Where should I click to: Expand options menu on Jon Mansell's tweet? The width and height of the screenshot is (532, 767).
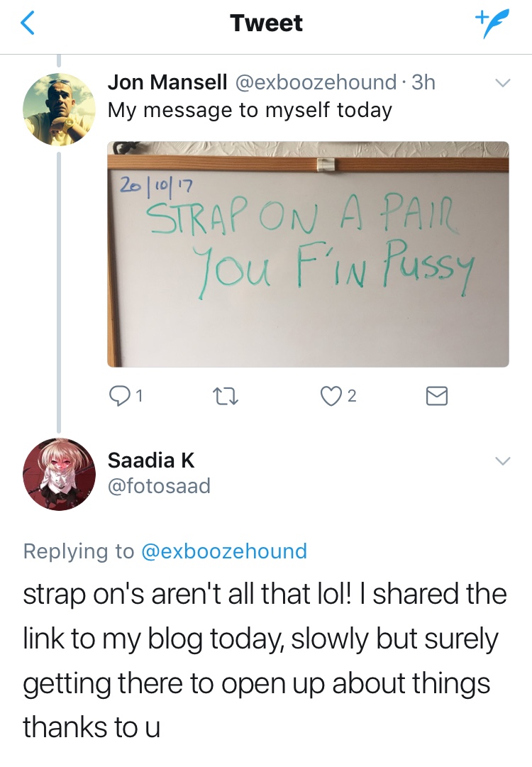[x=503, y=83]
